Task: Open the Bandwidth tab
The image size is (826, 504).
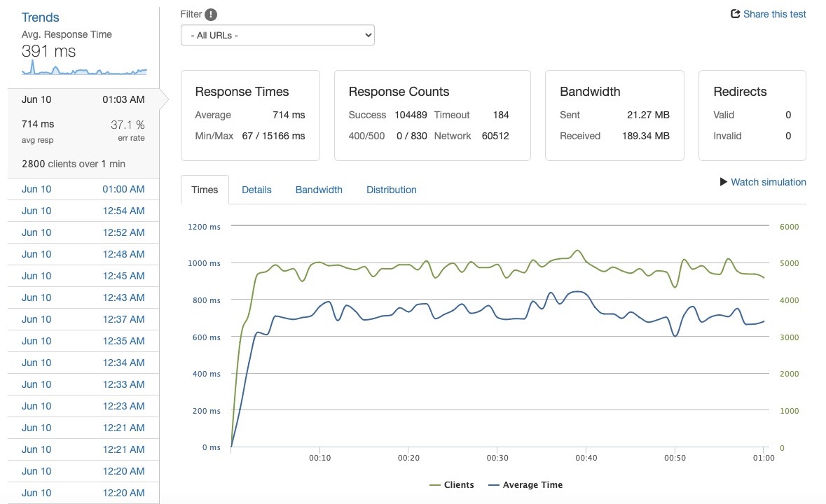Action: click(319, 190)
